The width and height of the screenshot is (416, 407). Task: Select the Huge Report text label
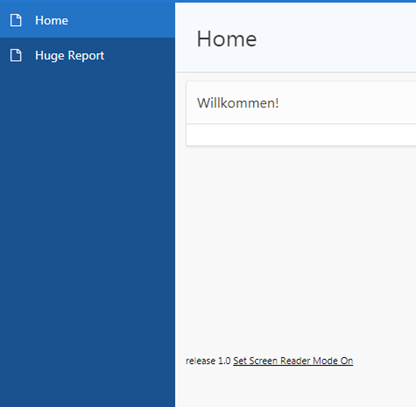(70, 56)
